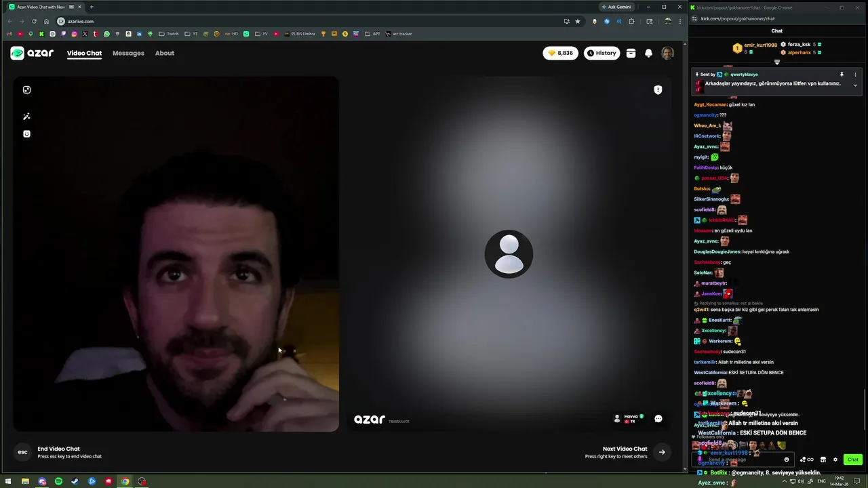The image size is (868, 488).
Task: Expand the leaderboard arrow in Kick chat
Action: (777, 62)
